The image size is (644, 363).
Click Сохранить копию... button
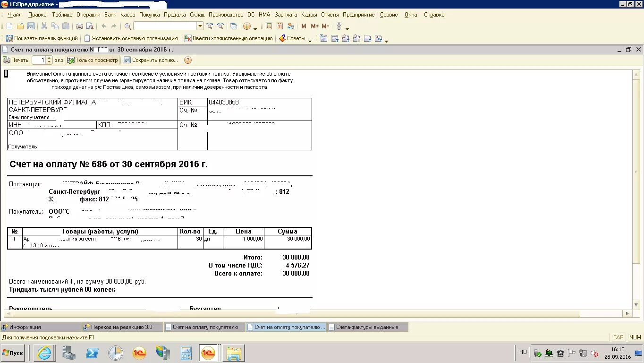pyautogui.click(x=151, y=60)
